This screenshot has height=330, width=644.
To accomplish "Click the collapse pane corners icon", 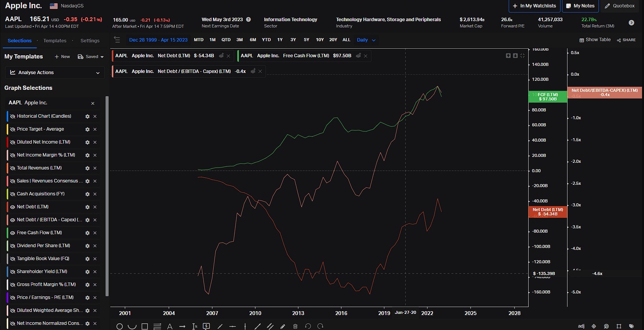I will coord(522,56).
